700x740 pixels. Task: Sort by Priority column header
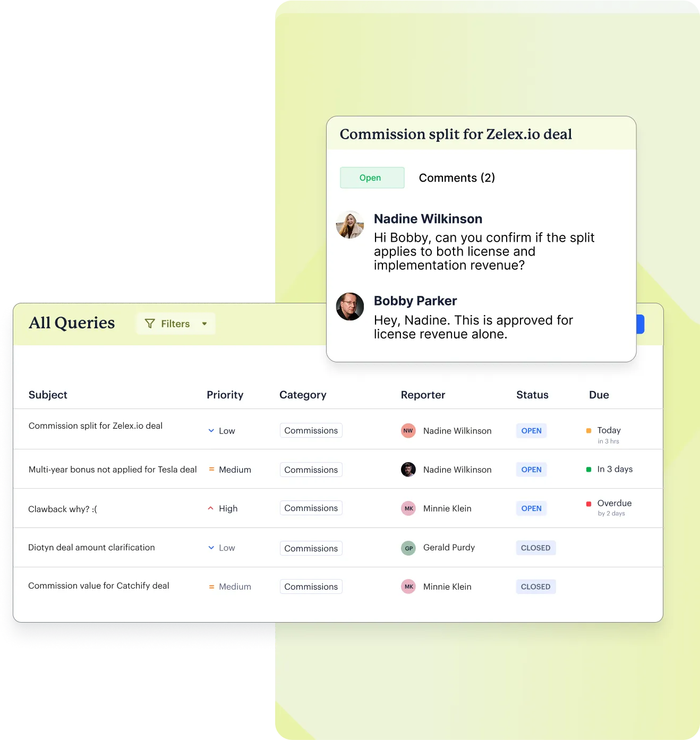tap(225, 395)
